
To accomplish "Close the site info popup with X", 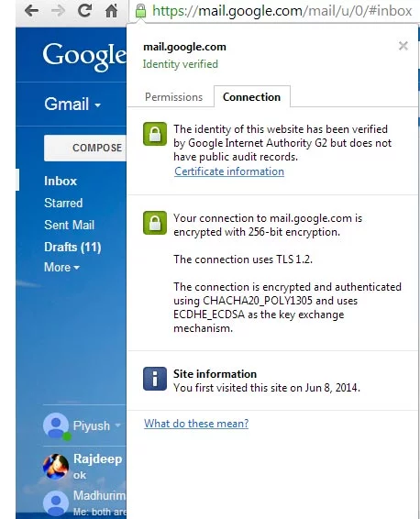I will click(403, 46).
